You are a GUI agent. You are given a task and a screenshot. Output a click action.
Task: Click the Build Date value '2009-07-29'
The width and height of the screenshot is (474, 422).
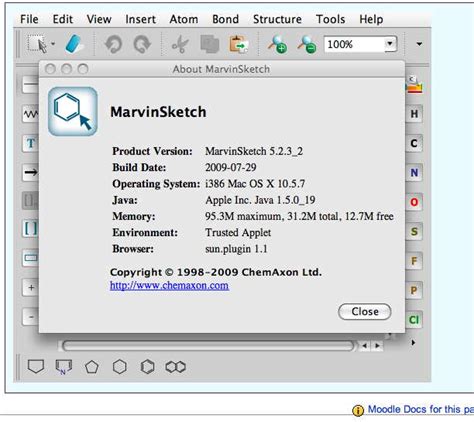pos(231,167)
